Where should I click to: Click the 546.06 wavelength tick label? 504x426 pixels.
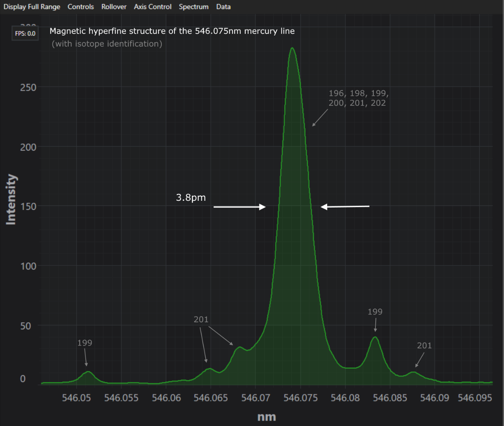pyautogui.click(x=166, y=398)
